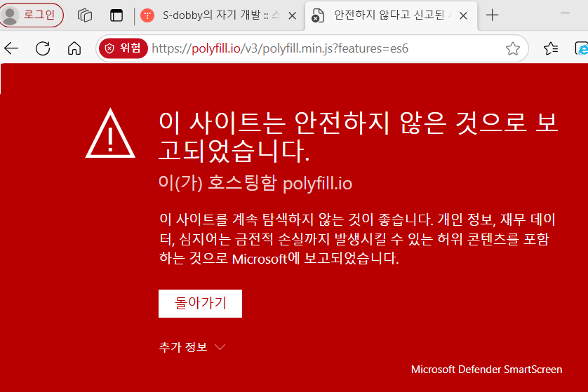Viewport: 588px width, 392px height.
Task: Refresh the page
Action: tap(43, 48)
